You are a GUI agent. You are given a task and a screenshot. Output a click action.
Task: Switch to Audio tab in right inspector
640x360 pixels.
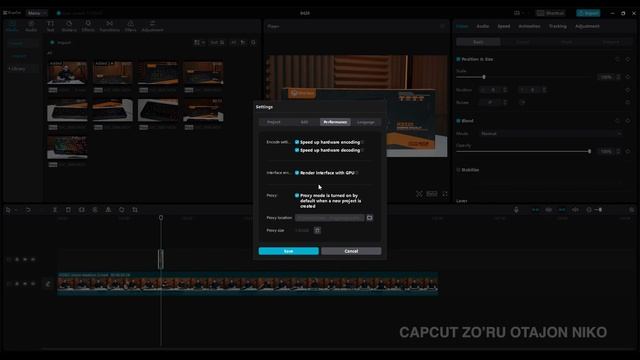(x=483, y=26)
